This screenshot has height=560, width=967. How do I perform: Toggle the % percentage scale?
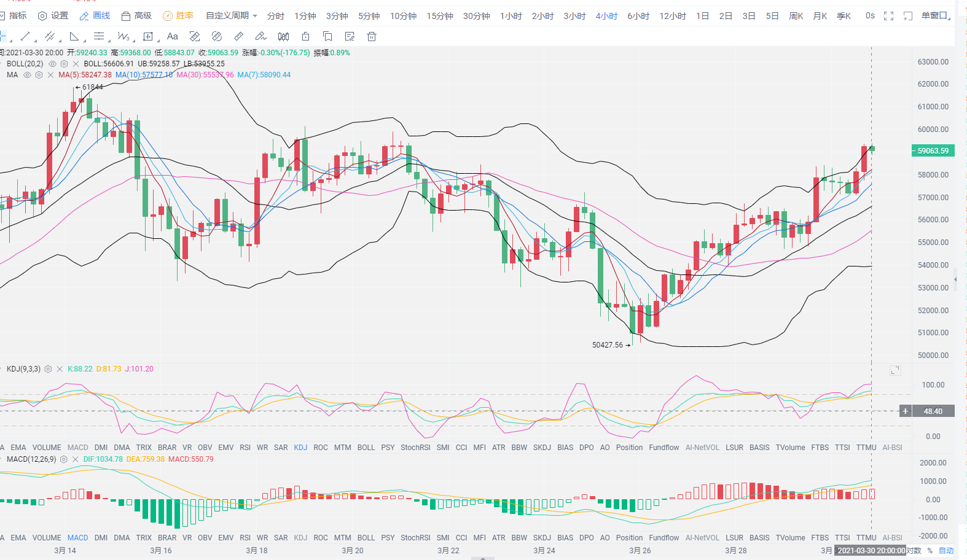click(930, 550)
